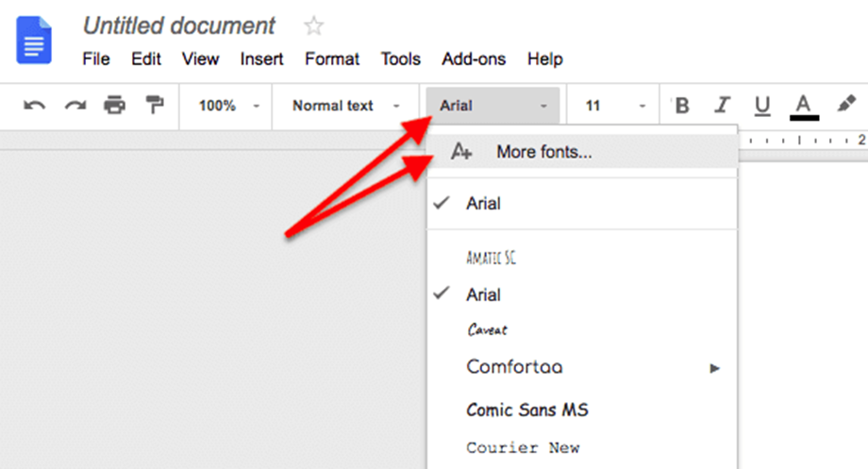
Task: Print the document with printer icon
Action: click(114, 105)
